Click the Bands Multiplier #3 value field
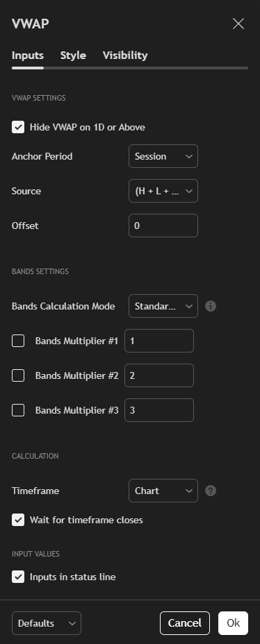This screenshot has height=644, width=260. (x=159, y=410)
